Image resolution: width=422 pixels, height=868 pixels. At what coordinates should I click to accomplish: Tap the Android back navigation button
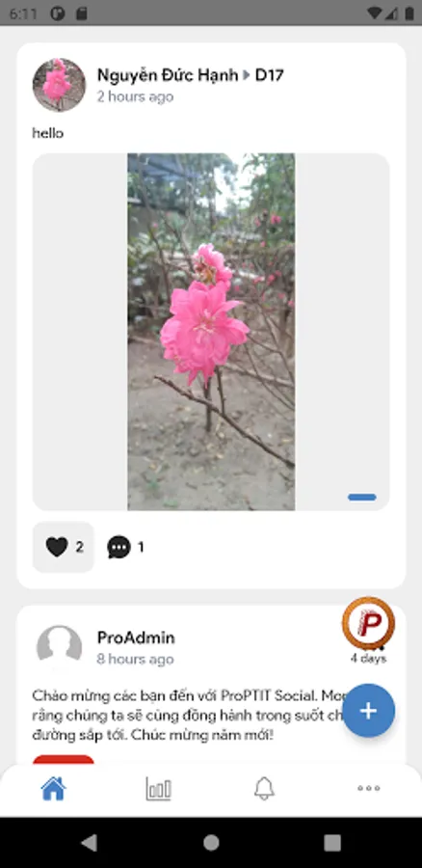[x=89, y=843]
